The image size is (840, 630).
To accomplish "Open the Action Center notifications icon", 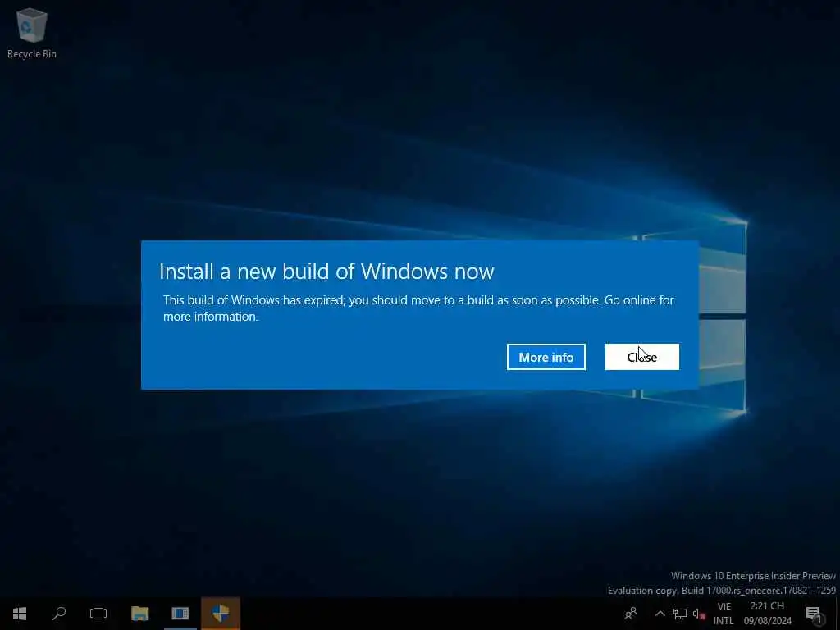I will 814,614.
